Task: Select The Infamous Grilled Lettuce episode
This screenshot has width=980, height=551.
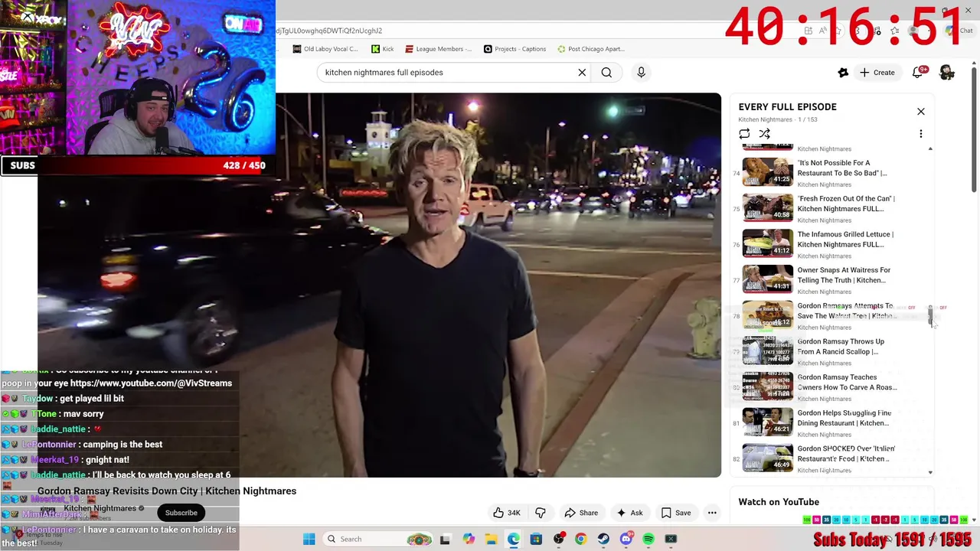Action: click(x=832, y=244)
